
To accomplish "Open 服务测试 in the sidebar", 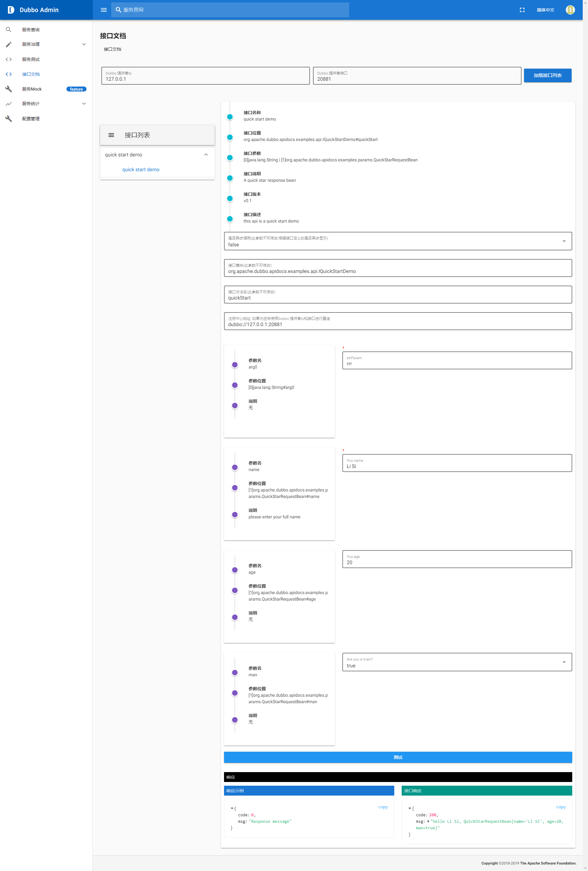I will click(31, 59).
